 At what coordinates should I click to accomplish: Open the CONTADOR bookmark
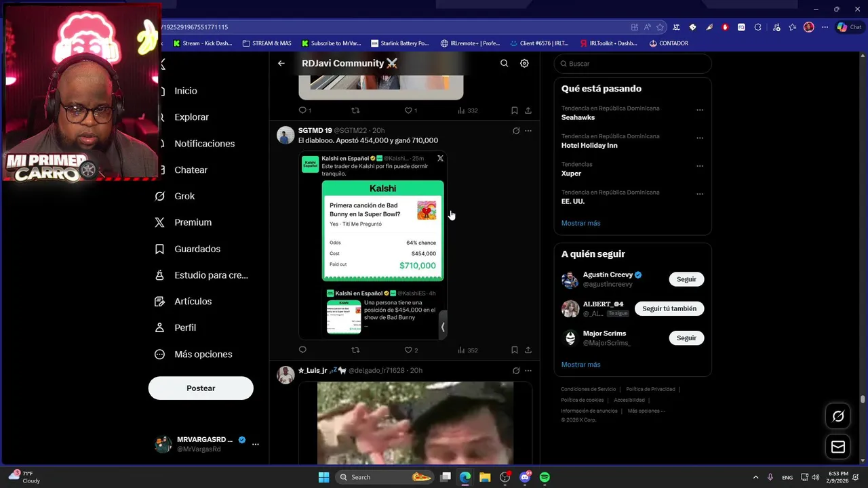click(x=668, y=43)
